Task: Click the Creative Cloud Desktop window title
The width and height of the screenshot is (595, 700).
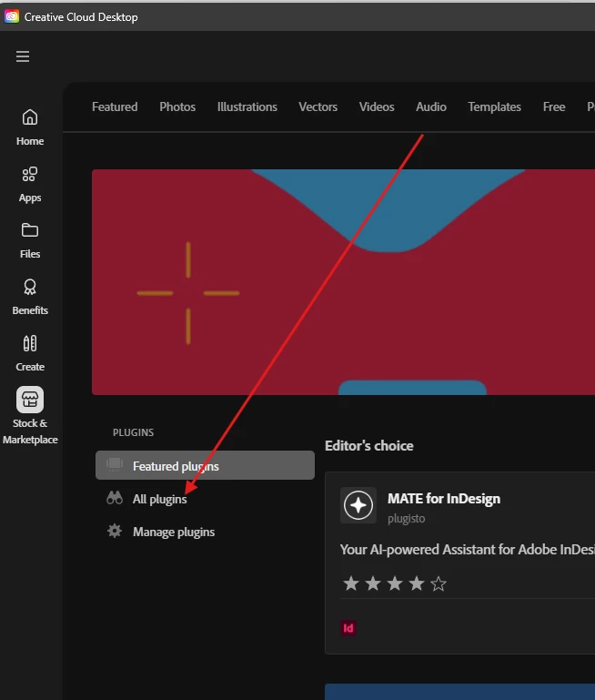Action: 81,17
